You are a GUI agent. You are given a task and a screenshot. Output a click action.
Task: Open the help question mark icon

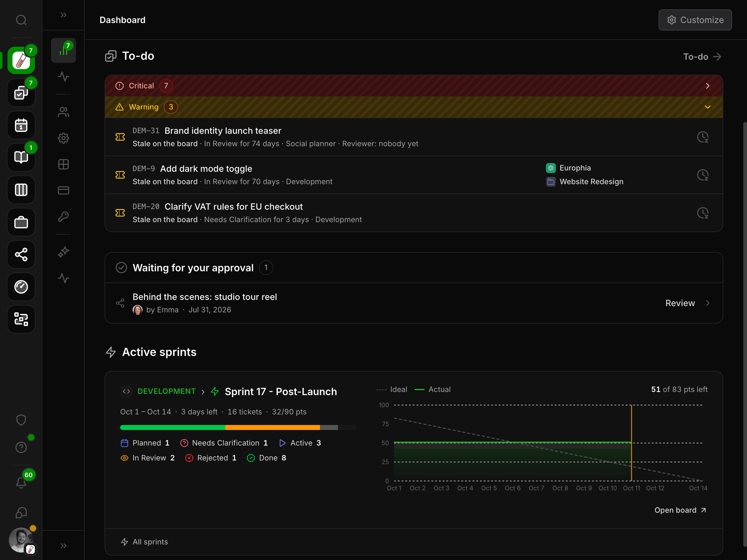click(x=21, y=447)
